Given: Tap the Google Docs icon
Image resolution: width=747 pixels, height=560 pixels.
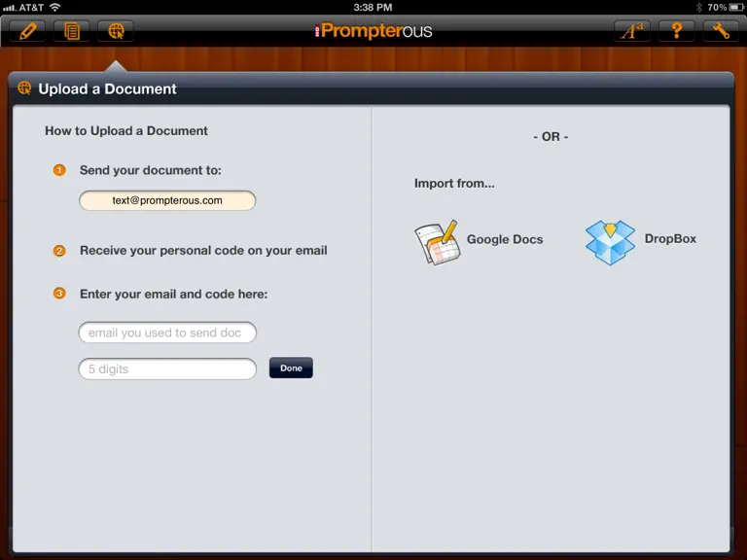Looking at the screenshot, I should (x=437, y=242).
